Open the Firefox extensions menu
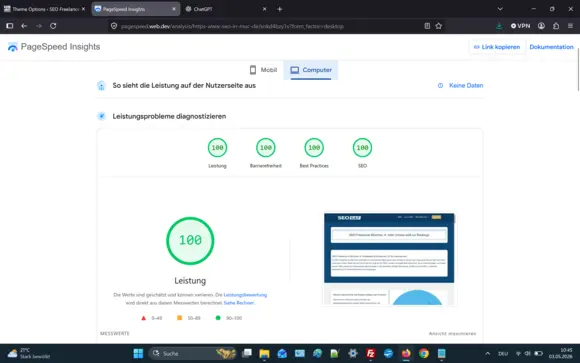This screenshot has width=580, height=363. point(556,26)
